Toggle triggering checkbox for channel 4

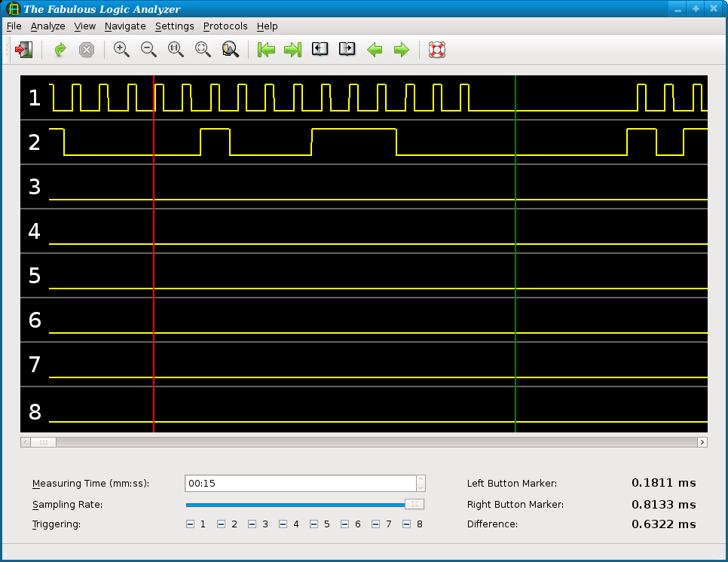(x=283, y=524)
